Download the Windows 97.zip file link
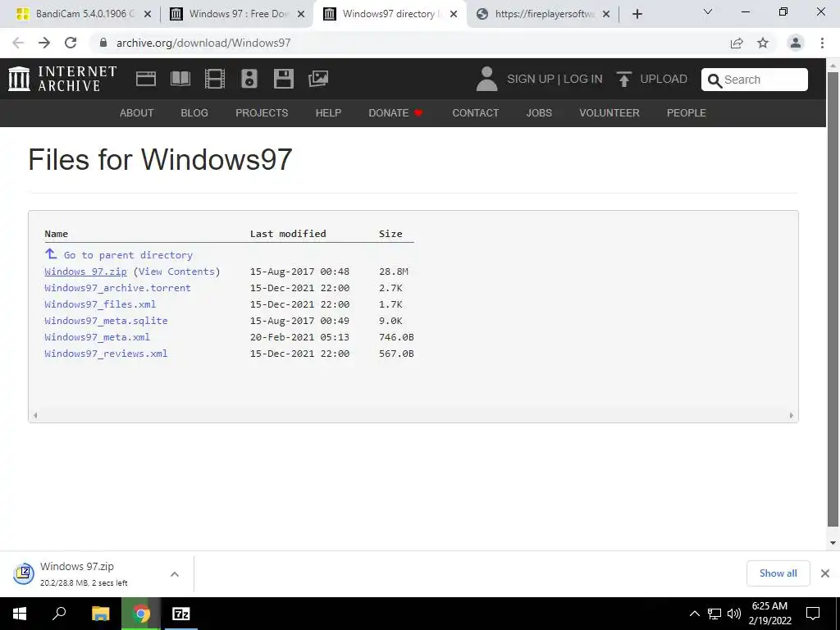The width and height of the screenshot is (840, 630). point(85,272)
